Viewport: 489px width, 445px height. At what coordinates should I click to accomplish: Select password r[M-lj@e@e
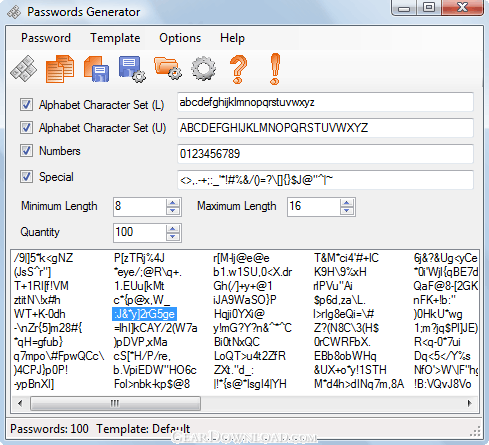[242, 258]
